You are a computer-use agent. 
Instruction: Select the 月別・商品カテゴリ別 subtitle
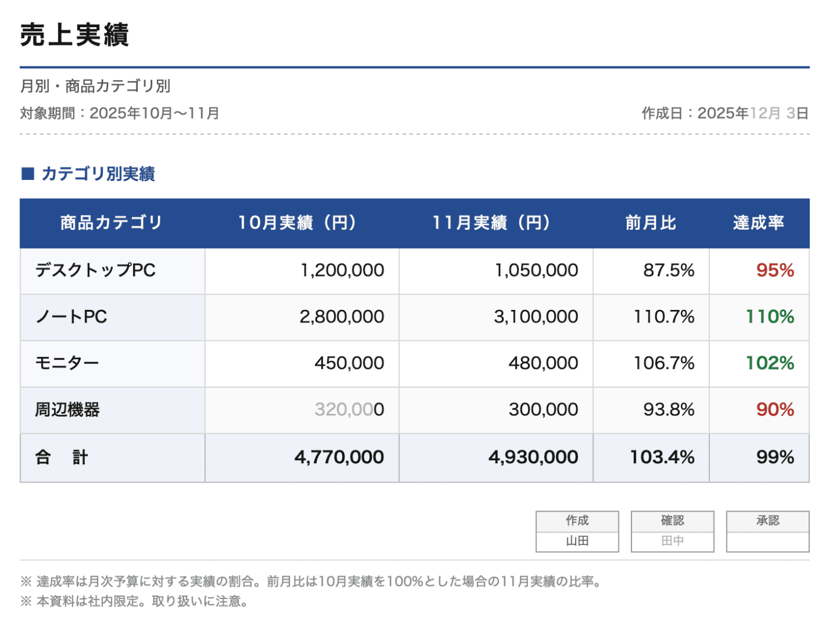tap(95, 86)
